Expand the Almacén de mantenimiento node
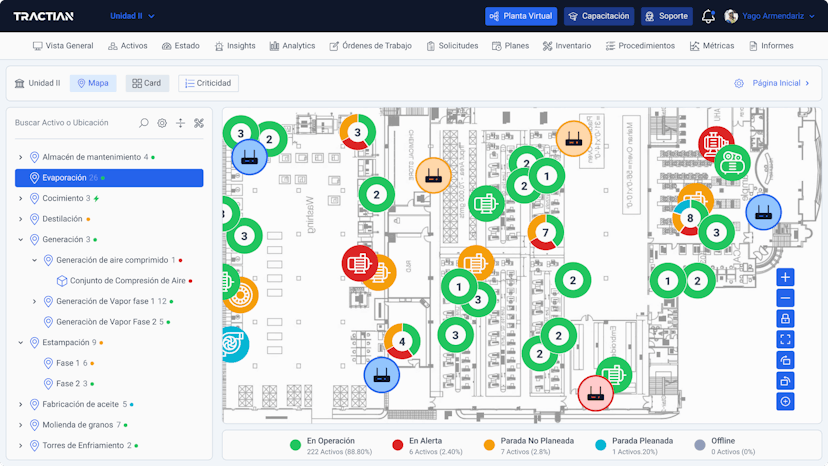 click(x=21, y=157)
